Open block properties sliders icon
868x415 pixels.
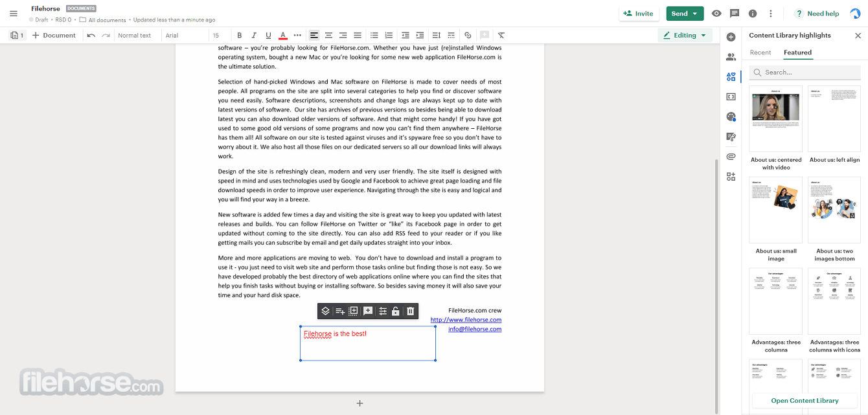click(x=383, y=311)
